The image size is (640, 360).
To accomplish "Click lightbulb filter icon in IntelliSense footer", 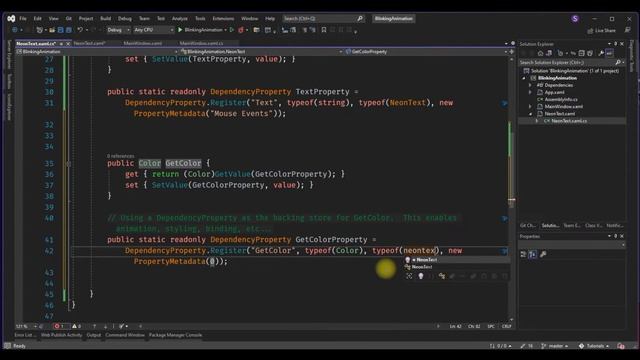I will (x=421, y=276).
